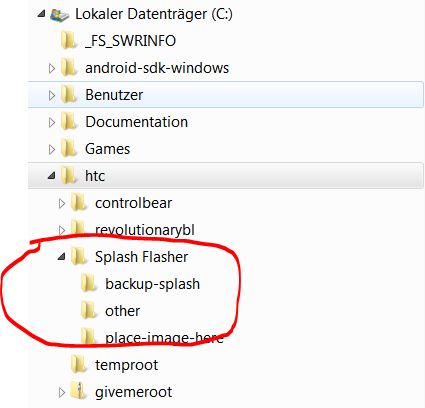This screenshot has width=425, height=408.
Task: Select the revolutionarybl folder
Action: coord(145,230)
